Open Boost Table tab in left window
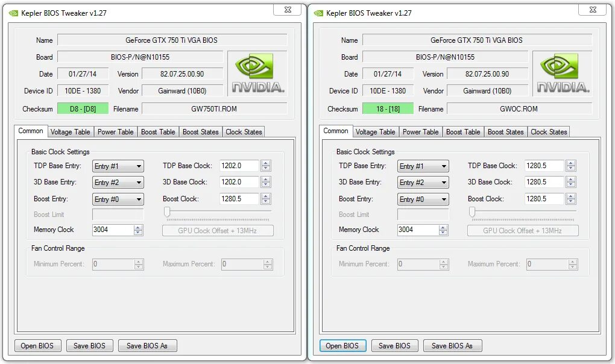The image size is (615, 364). click(x=158, y=132)
